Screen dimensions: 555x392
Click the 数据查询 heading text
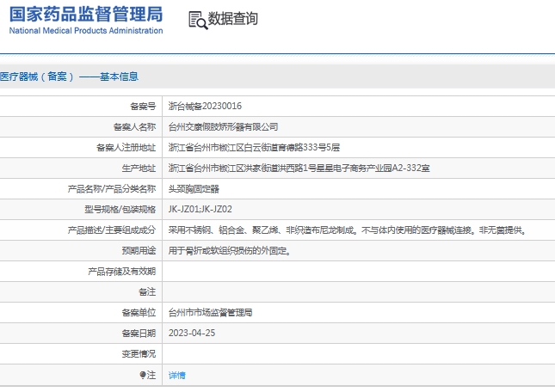(233, 19)
